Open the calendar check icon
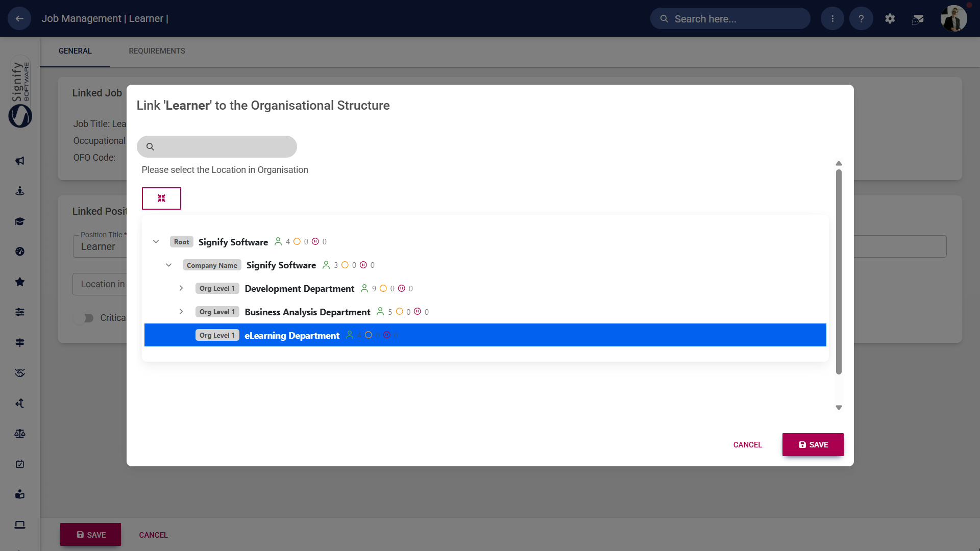 19,464
